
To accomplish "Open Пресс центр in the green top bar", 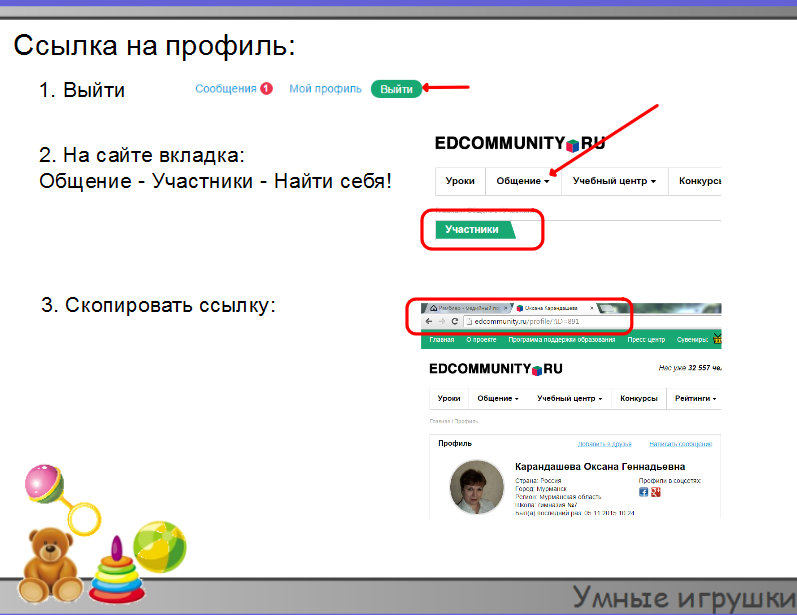I will pos(646,340).
